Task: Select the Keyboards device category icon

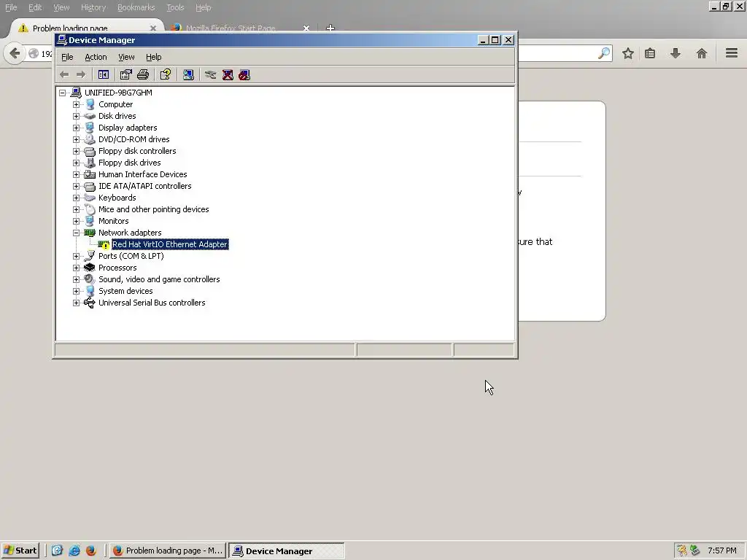Action: [90, 198]
